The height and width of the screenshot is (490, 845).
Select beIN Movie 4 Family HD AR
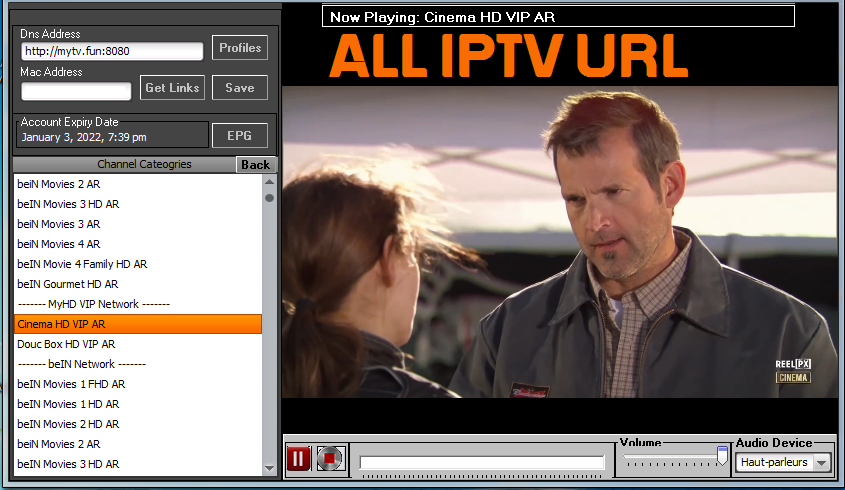(138, 264)
